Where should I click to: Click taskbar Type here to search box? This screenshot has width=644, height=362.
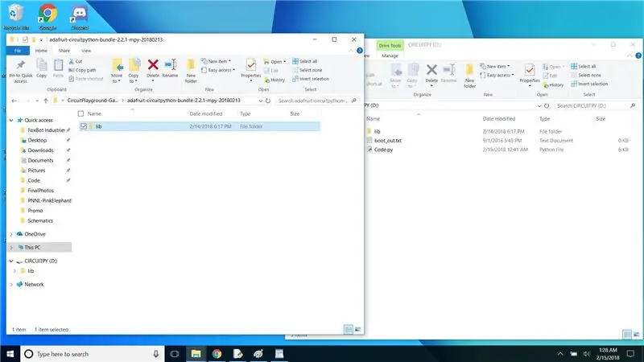click(x=93, y=354)
